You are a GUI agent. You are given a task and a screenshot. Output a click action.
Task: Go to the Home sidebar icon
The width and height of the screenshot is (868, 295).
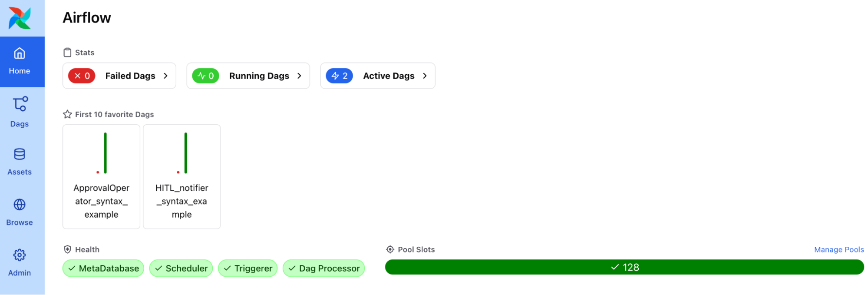click(20, 53)
